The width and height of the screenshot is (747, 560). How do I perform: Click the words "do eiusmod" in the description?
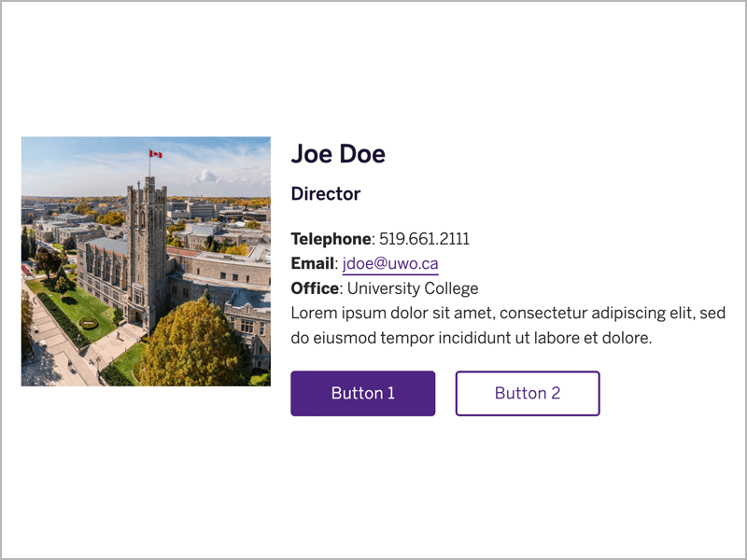(x=329, y=337)
